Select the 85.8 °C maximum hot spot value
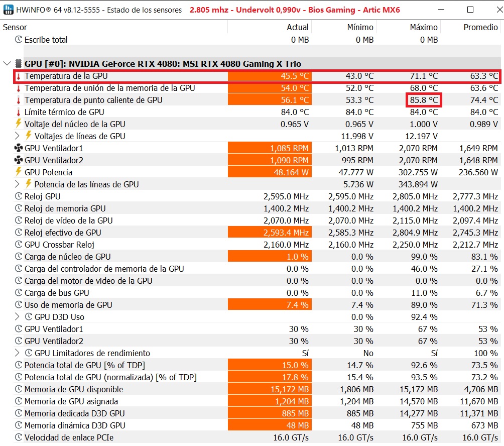 424,100
